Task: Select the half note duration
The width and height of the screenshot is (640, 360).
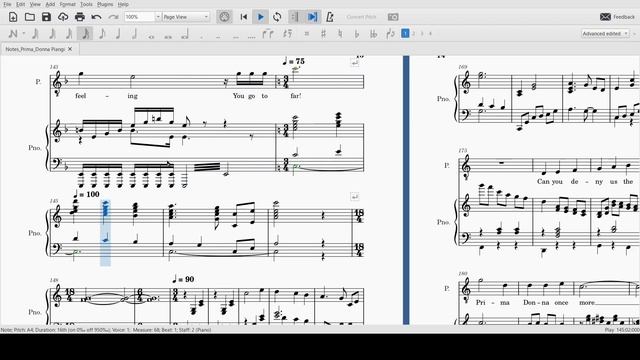Action: click(134, 34)
